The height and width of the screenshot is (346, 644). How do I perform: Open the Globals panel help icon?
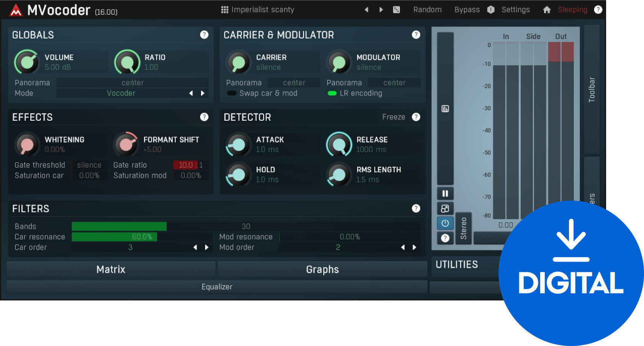click(x=204, y=35)
